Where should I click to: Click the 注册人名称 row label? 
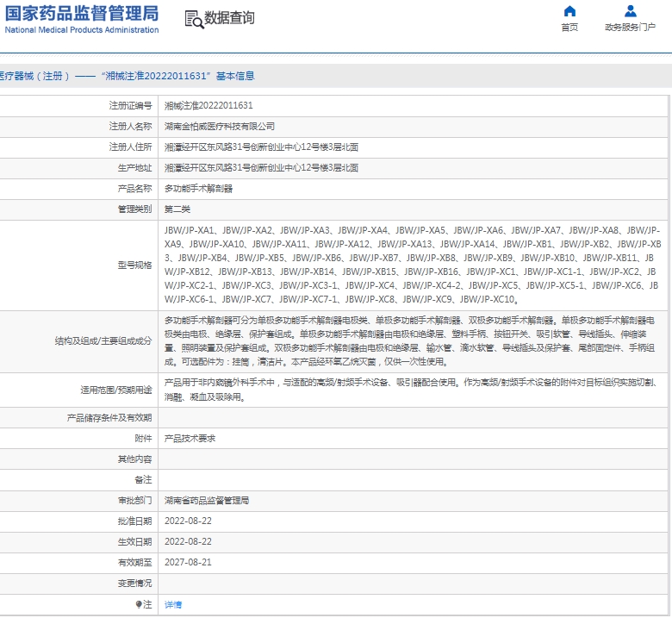130,127
